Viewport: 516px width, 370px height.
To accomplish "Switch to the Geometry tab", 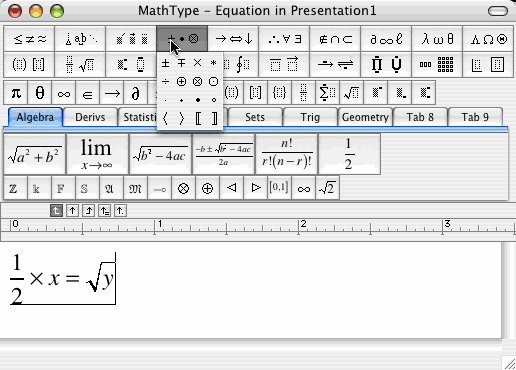I will (365, 117).
